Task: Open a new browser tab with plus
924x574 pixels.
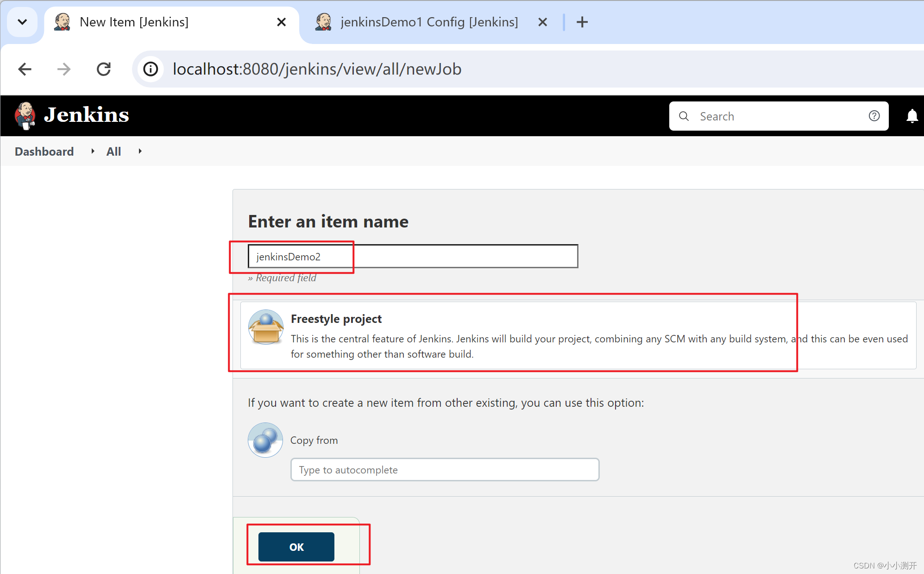Action: (x=582, y=22)
